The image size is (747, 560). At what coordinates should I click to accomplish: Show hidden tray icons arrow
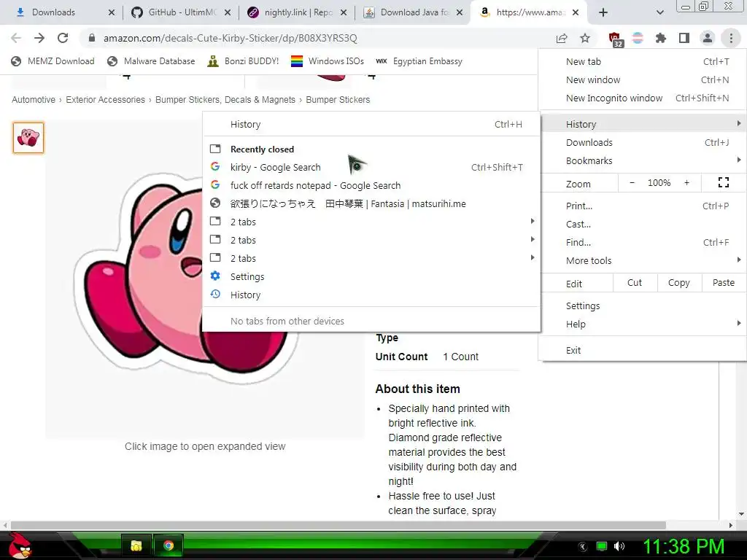tap(583, 547)
